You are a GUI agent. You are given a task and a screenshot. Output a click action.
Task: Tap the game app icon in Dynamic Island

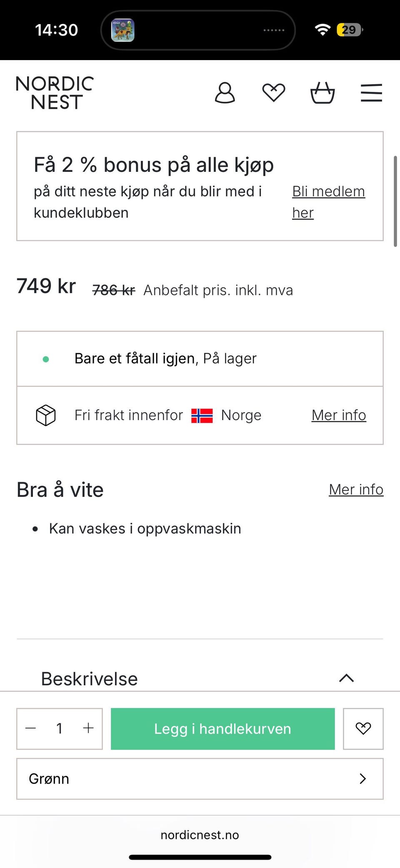pos(123,30)
